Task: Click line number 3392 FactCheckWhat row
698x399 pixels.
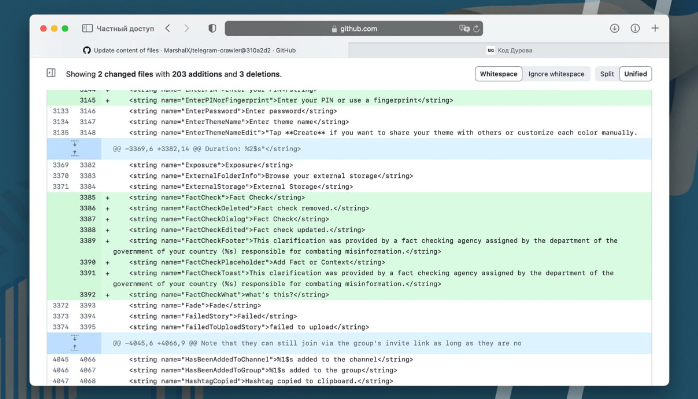Action: tap(88, 294)
